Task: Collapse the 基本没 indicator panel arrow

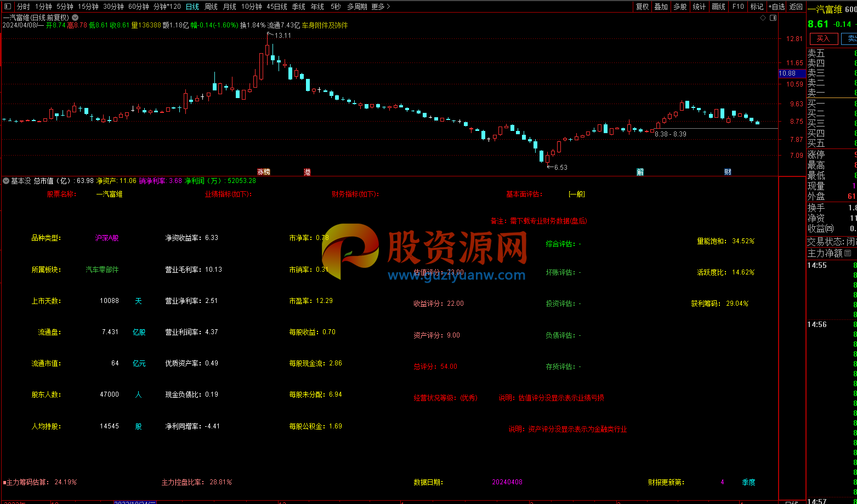Action: tap(6, 180)
